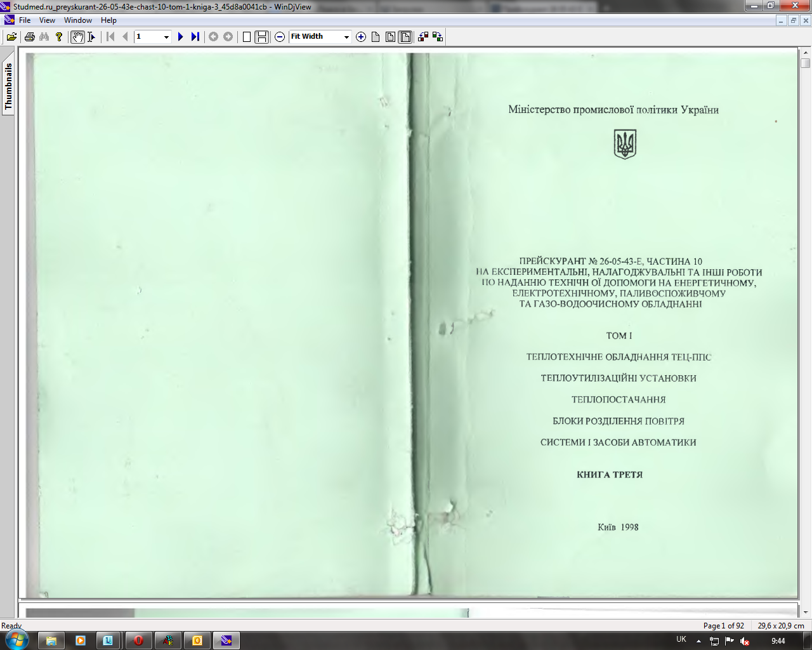
Task: Click the yellow question mark help icon
Action: [59, 37]
